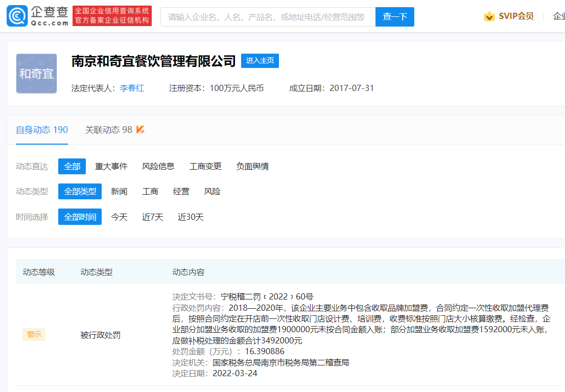Screen dimensions: 565x392
Task: Select 近7天 time filter
Action: pos(153,217)
